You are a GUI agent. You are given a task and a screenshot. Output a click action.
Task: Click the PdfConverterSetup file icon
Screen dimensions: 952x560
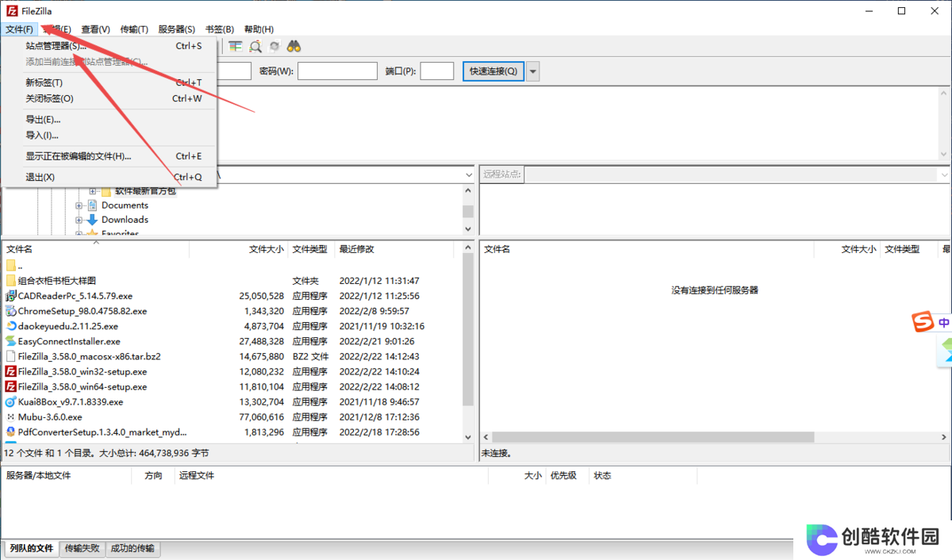(11, 432)
